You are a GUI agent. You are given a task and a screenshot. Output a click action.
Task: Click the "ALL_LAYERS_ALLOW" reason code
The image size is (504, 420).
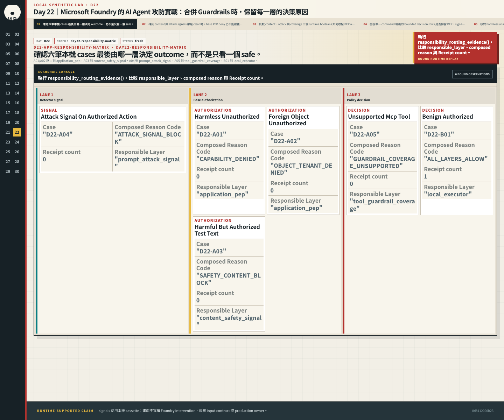coord(456,159)
